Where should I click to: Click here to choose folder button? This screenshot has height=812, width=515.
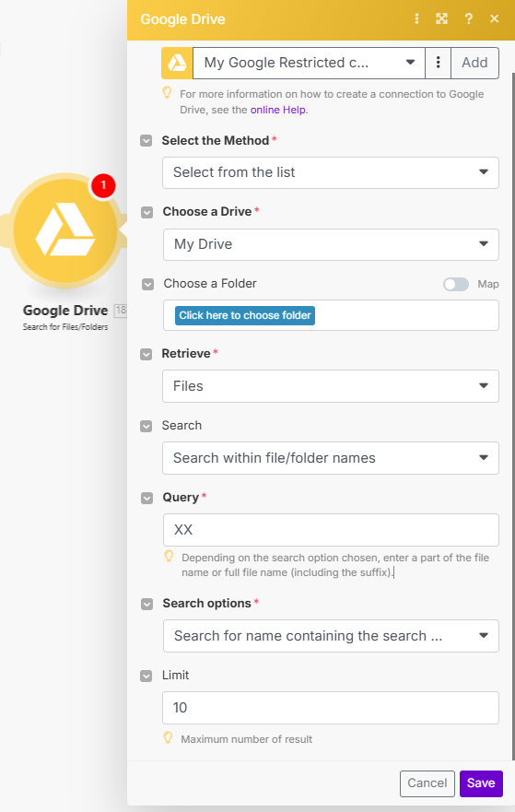245,315
